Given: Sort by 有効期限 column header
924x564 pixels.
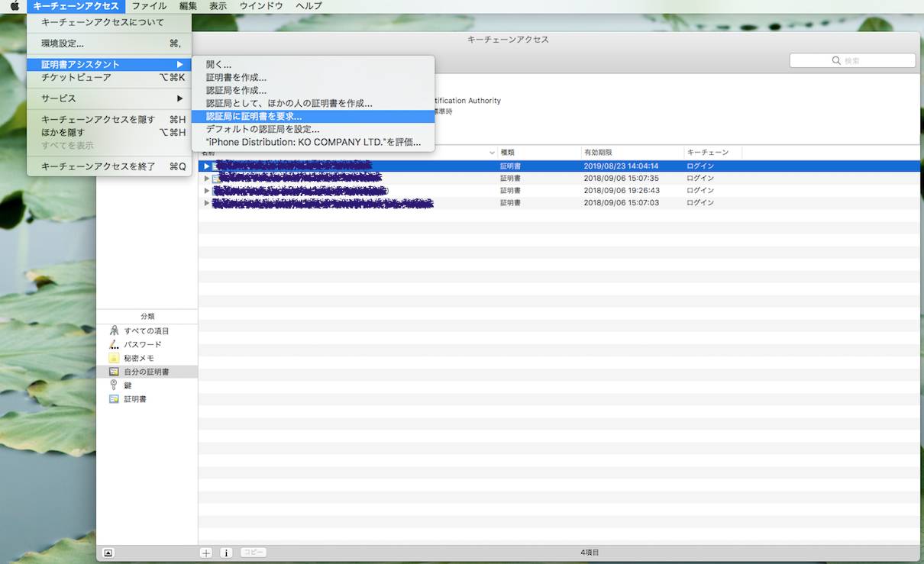Looking at the screenshot, I should 632,153.
